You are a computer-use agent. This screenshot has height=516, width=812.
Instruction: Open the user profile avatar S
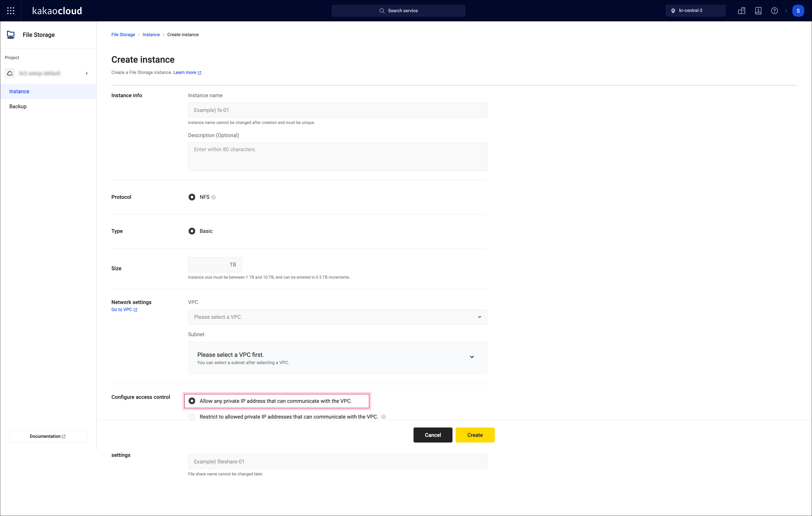798,11
